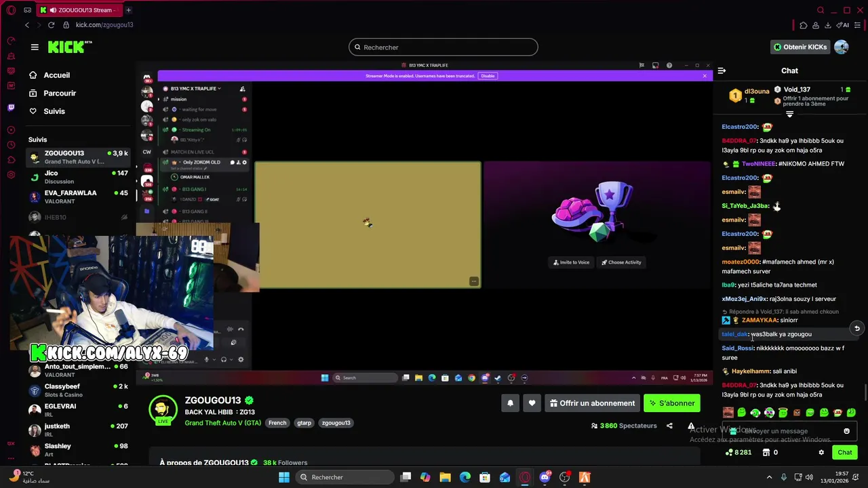
Task: Click the scroll-to-latest chat arrow icon
Action: pos(856,328)
